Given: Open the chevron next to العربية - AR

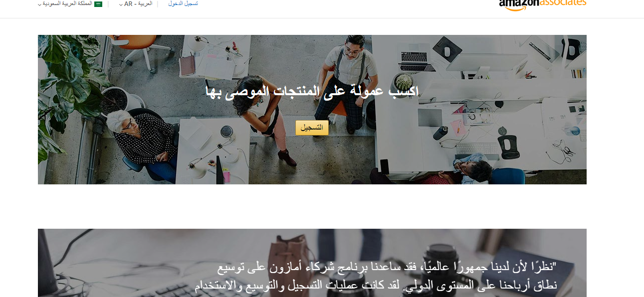Looking at the screenshot, I should (121, 4).
